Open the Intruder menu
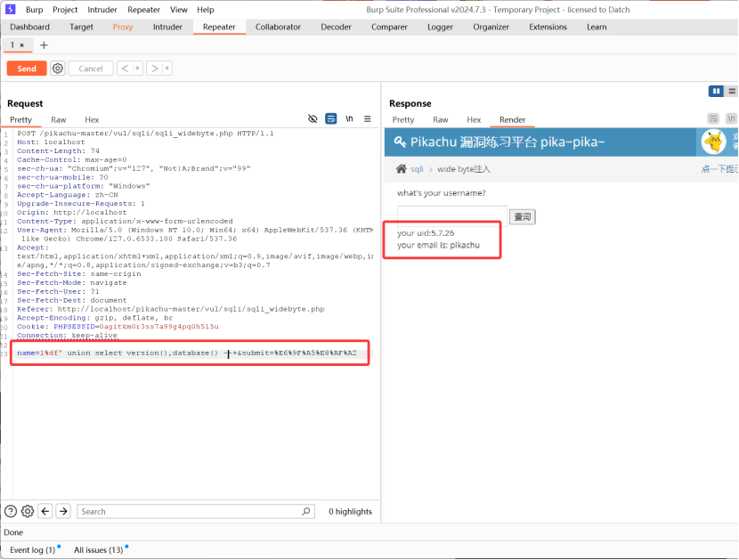Screen dimensions: 739x560 pyautogui.click(x=102, y=10)
